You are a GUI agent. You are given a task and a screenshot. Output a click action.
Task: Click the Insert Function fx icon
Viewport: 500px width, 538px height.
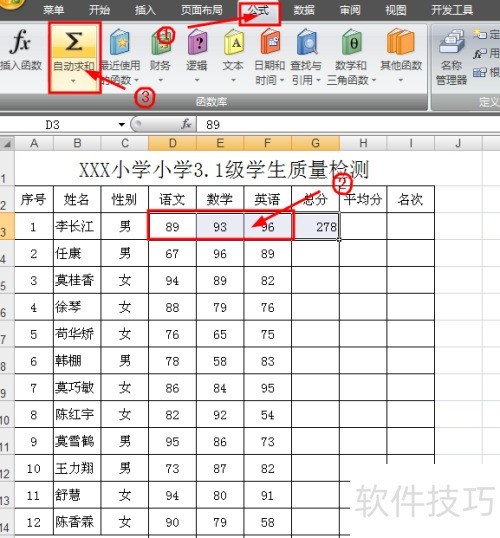coord(21,42)
